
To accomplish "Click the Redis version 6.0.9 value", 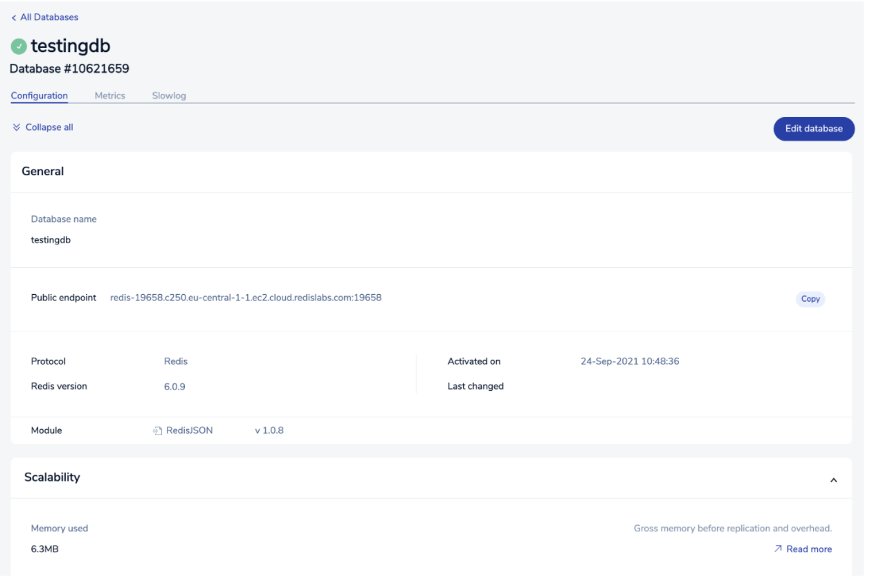I will (x=174, y=386).
